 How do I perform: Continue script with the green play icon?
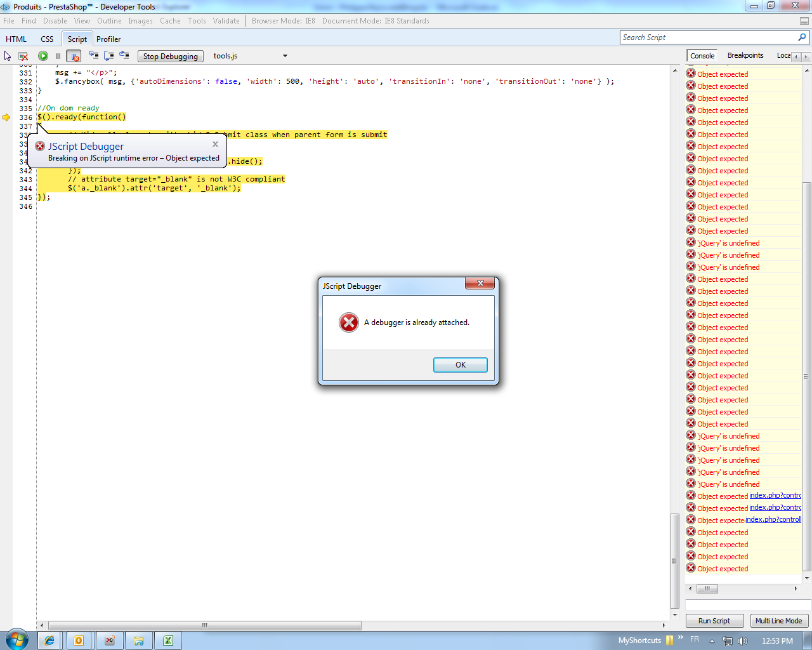click(43, 56)
